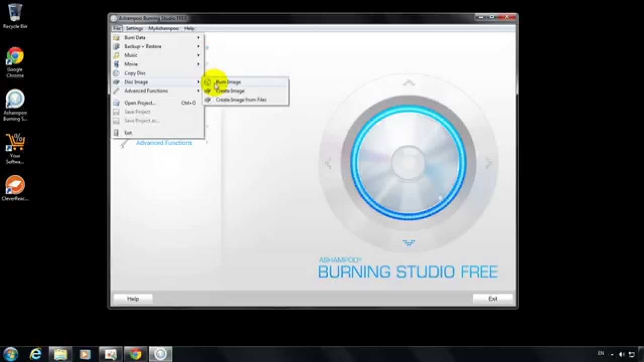Select Create Image in the submenu
This screenshot has height=362, width=644.
246,91
